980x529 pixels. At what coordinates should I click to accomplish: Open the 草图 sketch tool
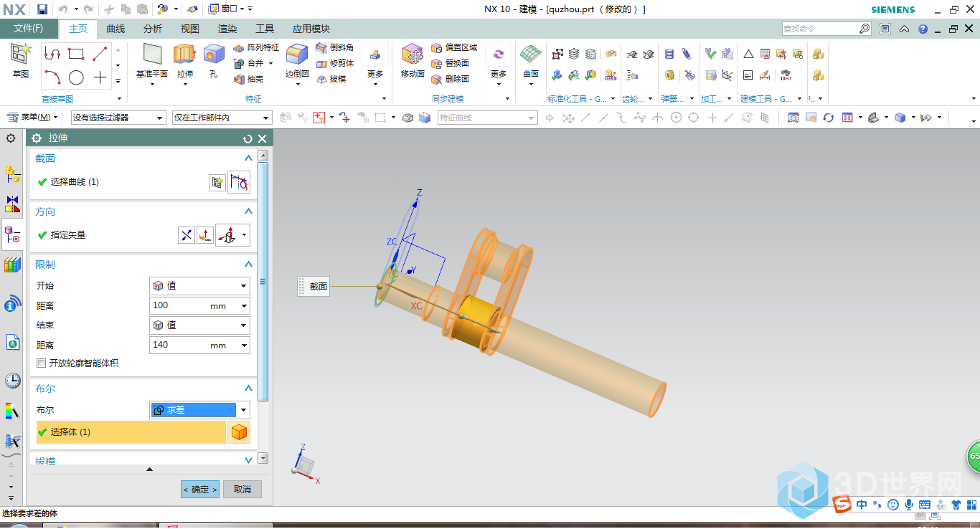21,60
